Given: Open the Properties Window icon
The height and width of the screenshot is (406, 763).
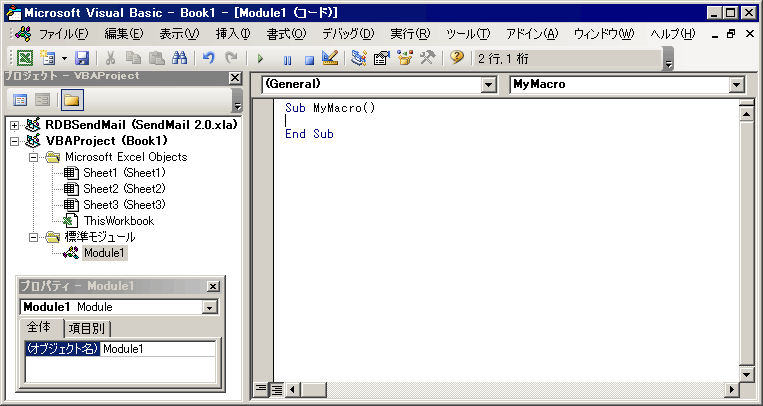Looking at the screenshot, I should point(382,58).
